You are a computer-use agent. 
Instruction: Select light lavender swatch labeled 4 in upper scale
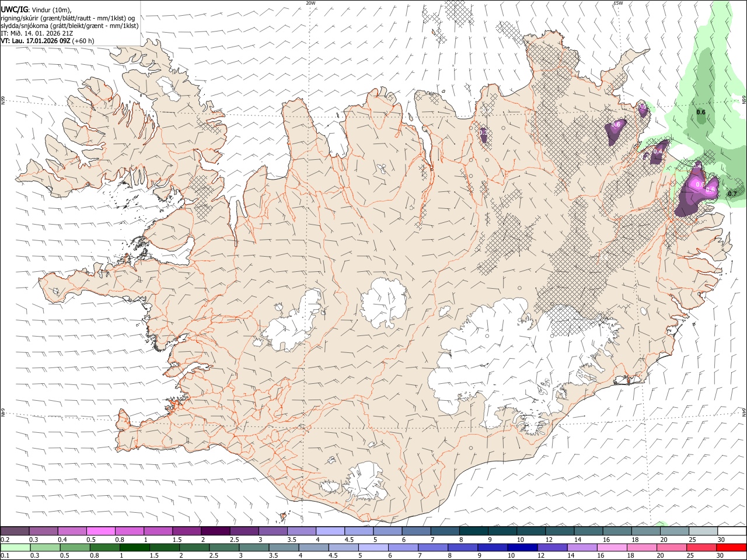coord(330,531)
